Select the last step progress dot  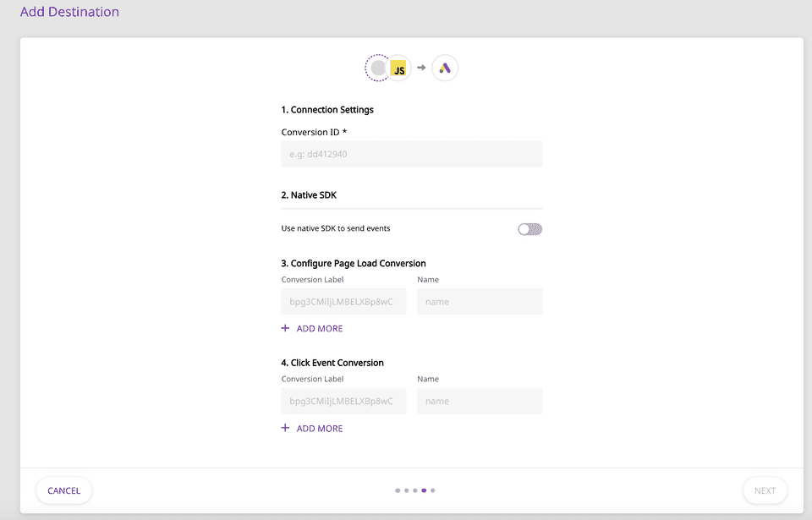click(433, 490)
